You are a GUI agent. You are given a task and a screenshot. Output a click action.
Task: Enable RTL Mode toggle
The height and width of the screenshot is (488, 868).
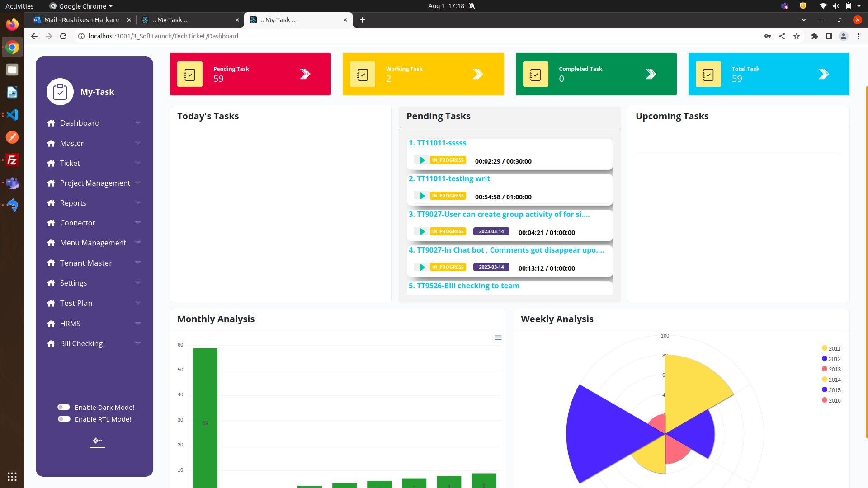[x=64, y=419]
